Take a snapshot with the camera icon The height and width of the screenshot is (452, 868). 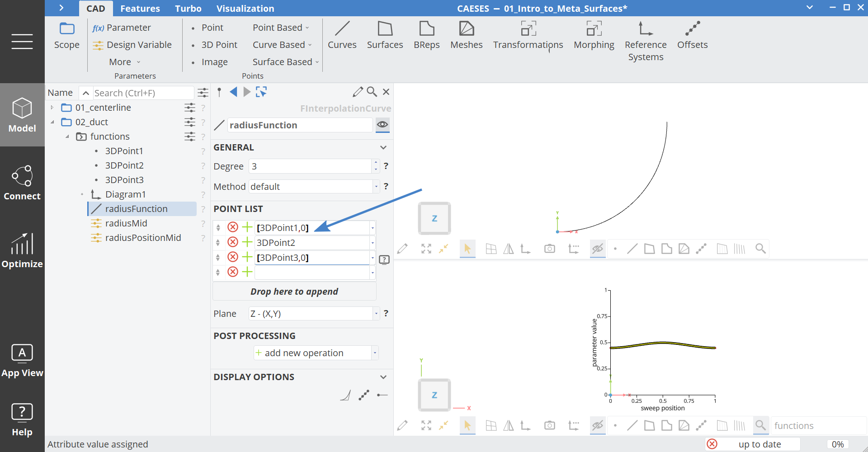point(549,248)
